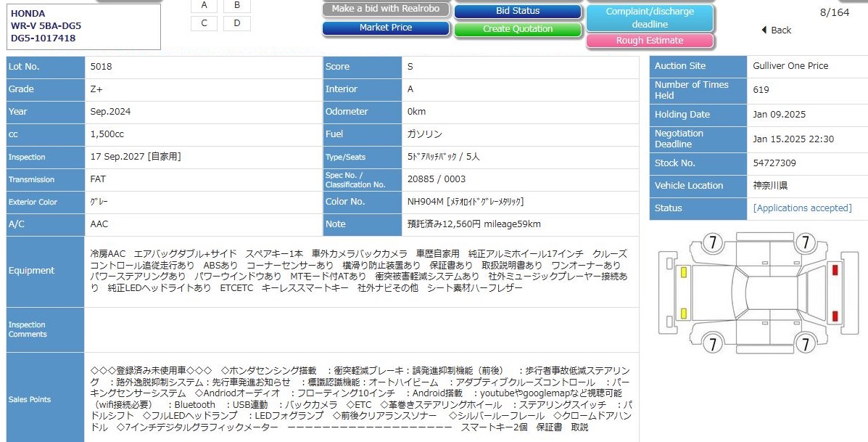Select the D image box
The image size is (868, 442).
point(237,23)
